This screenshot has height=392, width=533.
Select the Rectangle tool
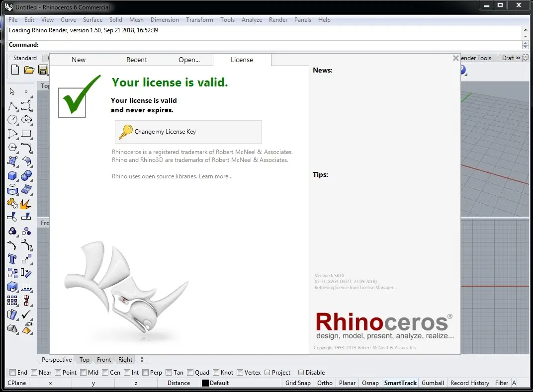pyautogui.click(x=26, y=134)
